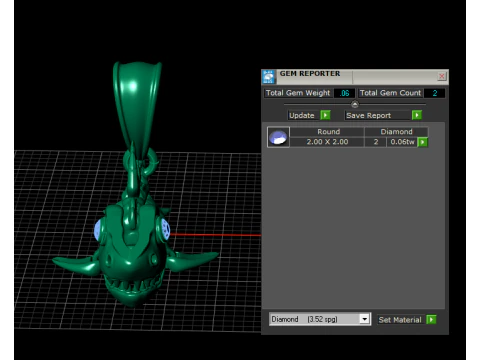
Task: Click the Update button
Action: coord(304,115)
